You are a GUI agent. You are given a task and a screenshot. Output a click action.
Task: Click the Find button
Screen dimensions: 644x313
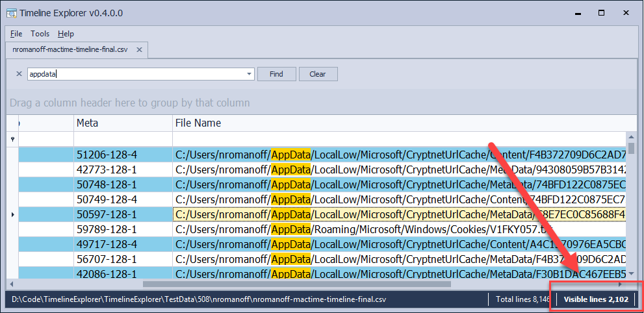point(276,74)
